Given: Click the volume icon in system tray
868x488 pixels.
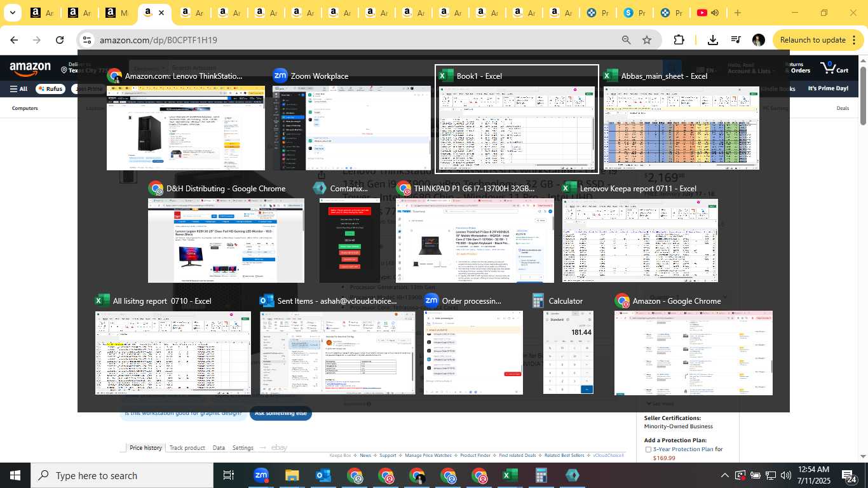Looking at the screenshot, I should click(x=786, y=475).
